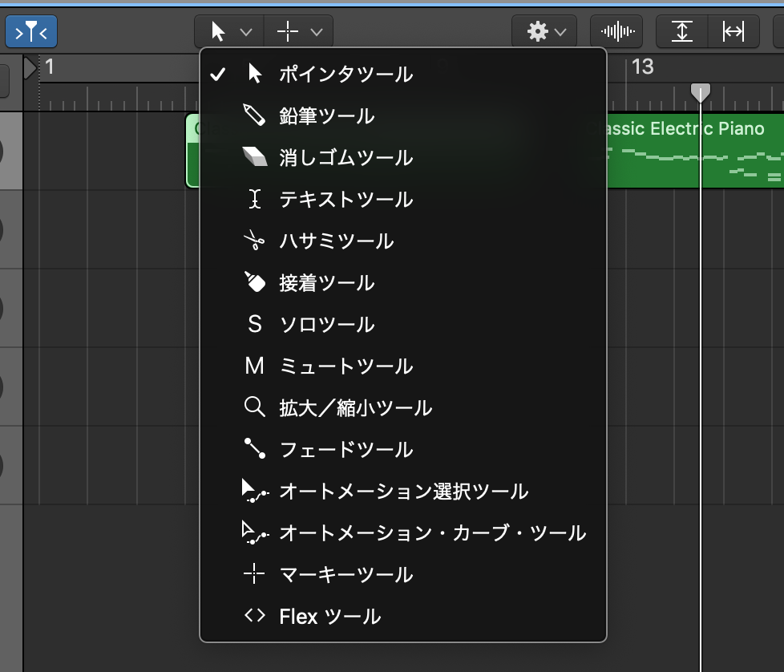Choose the fade tool icon (フェードツール)

(254, 449)
